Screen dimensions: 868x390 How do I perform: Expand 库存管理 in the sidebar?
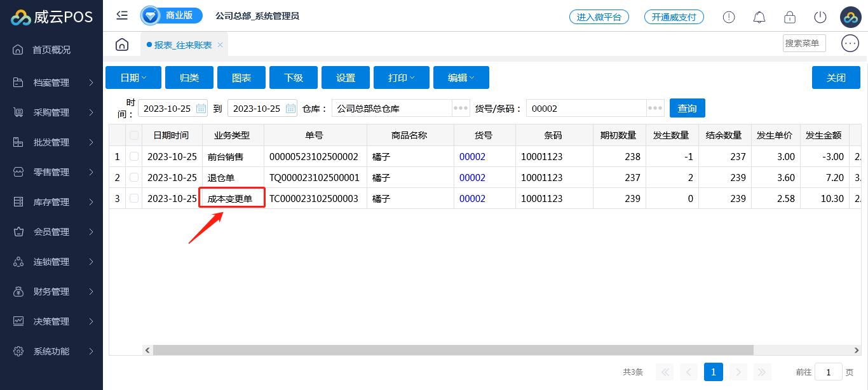pyautogui.click(x=51, y=202)
